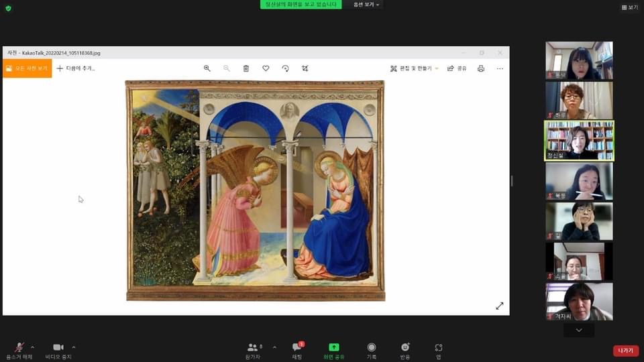Open the participants (참가자) panel

[254, 351]
